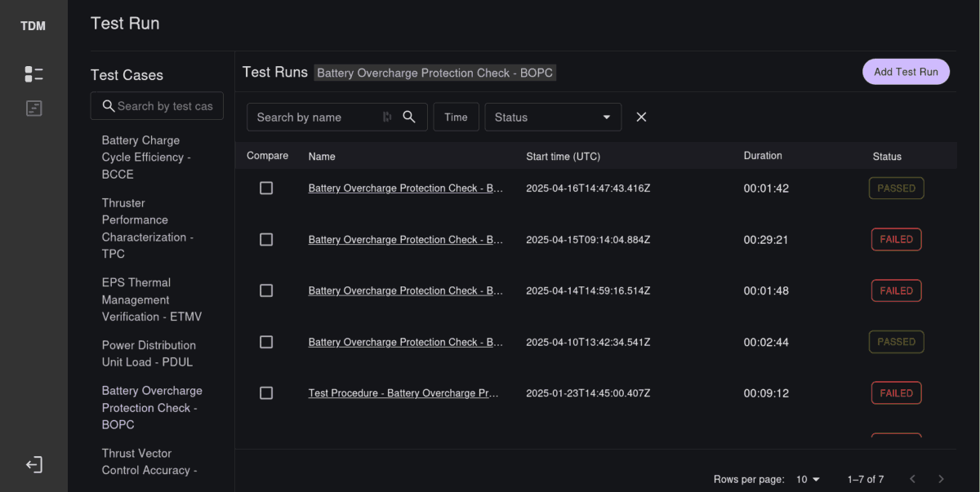980x492 pixels.
Task: Go to next page of test runs
Action: point(941,479)
